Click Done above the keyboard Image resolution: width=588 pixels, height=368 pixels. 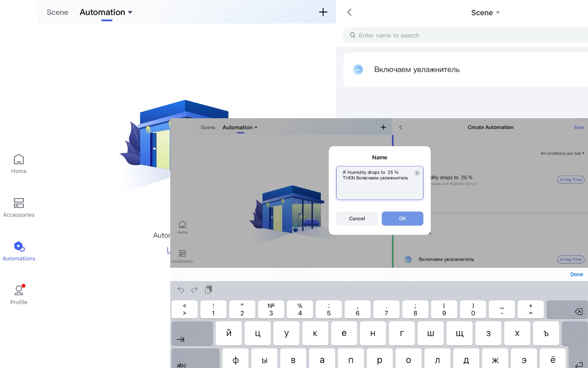pyautogui.click(x=577, y=274)
